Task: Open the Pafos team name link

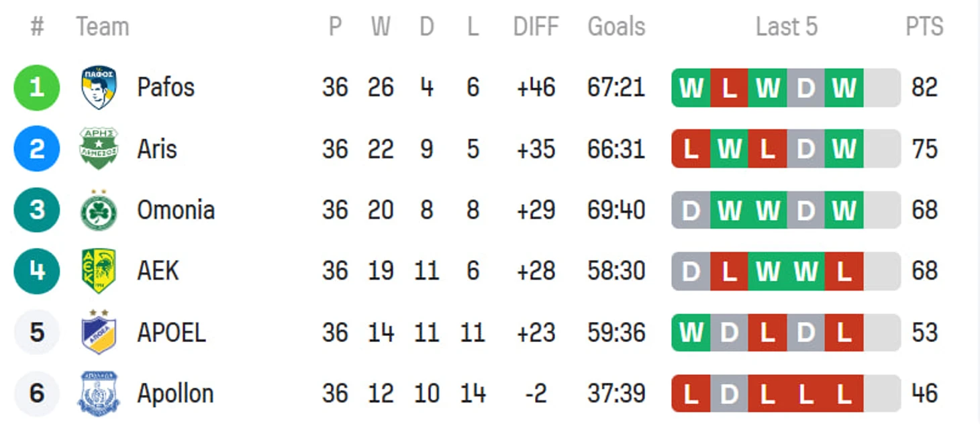Action: (166, 87)
